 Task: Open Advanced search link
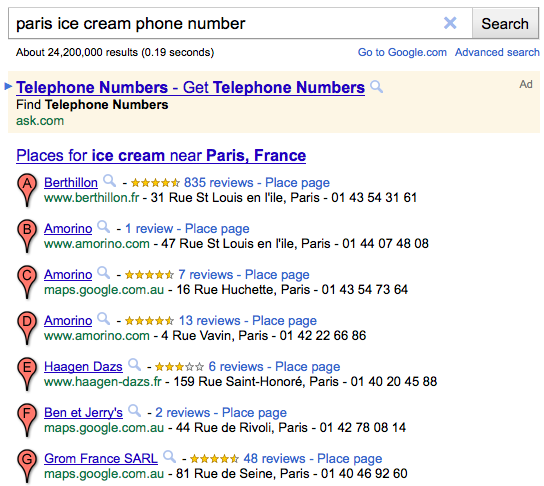click(x=497, y=52)
